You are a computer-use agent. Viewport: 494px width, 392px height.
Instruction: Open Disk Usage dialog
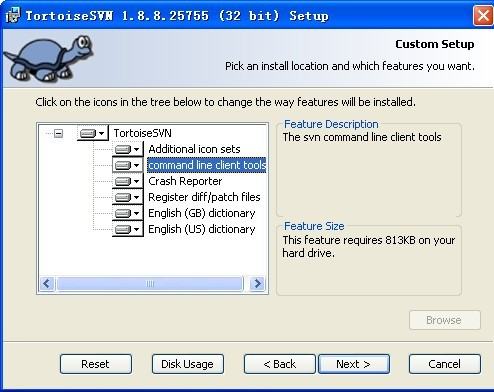188,364
